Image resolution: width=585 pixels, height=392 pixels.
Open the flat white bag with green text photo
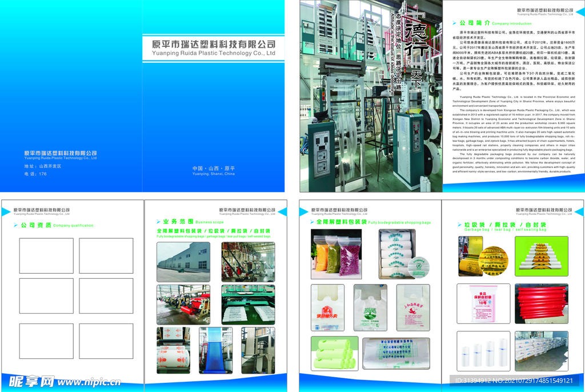point(396,354)
